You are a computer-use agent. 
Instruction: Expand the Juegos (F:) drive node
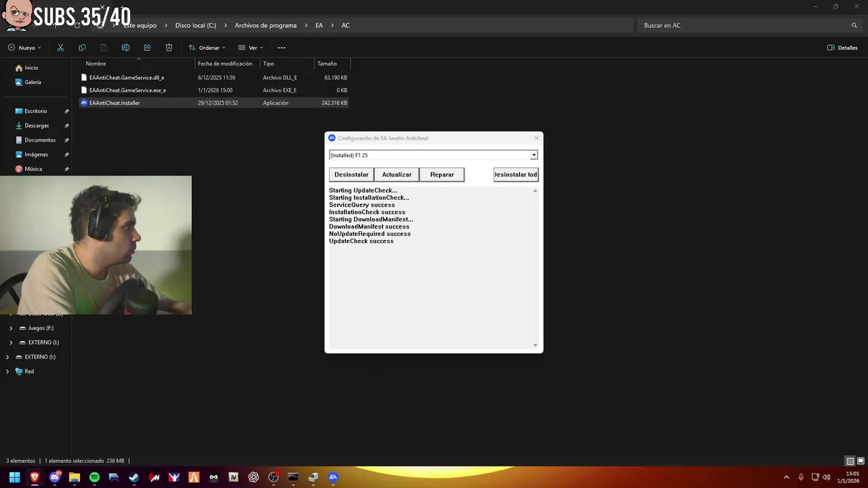pos(11,328)
